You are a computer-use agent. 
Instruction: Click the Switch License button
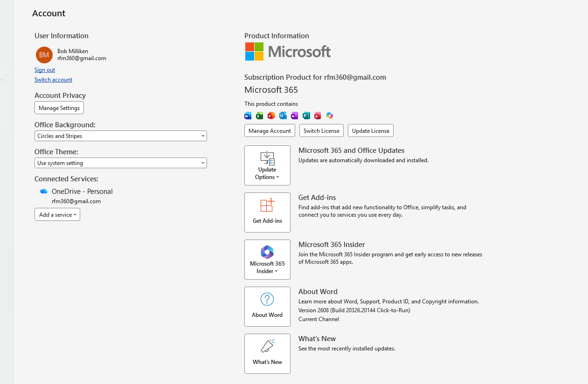[x=322, y=130]
